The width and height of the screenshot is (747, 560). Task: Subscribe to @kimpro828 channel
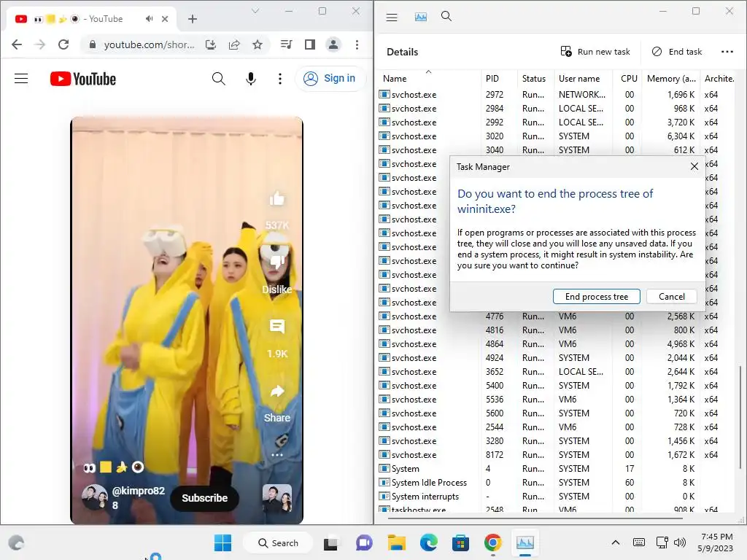(x=204, y=498)
